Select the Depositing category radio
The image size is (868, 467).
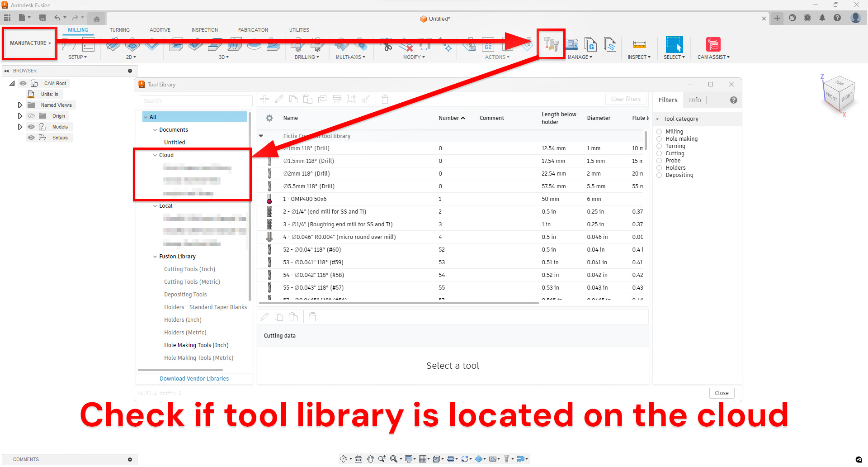pos(659,175)
